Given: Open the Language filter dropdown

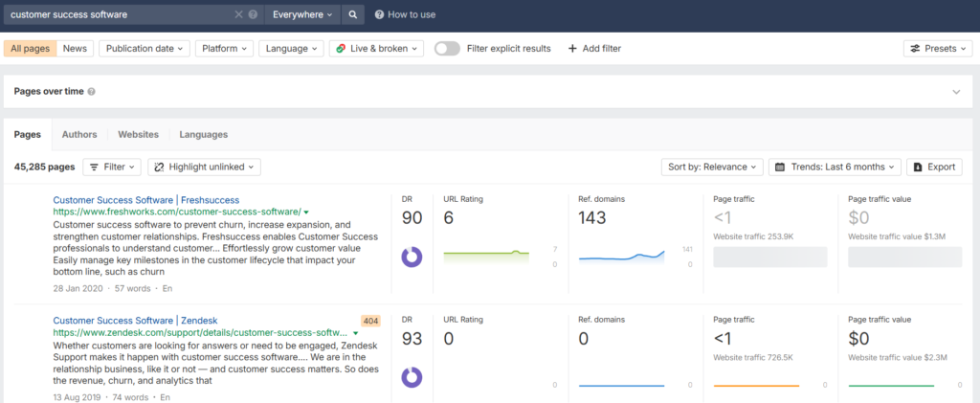Looking at the screenshot, I should [291, 48].
